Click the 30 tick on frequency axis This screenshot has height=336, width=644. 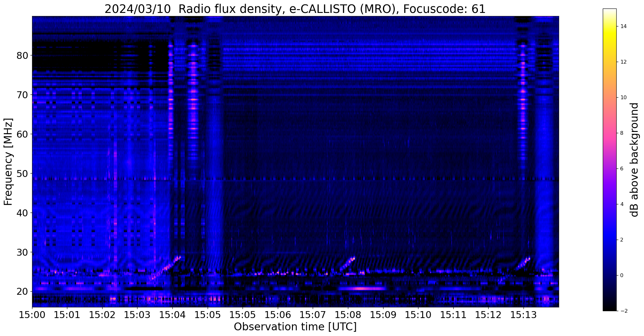click(23, 252)
